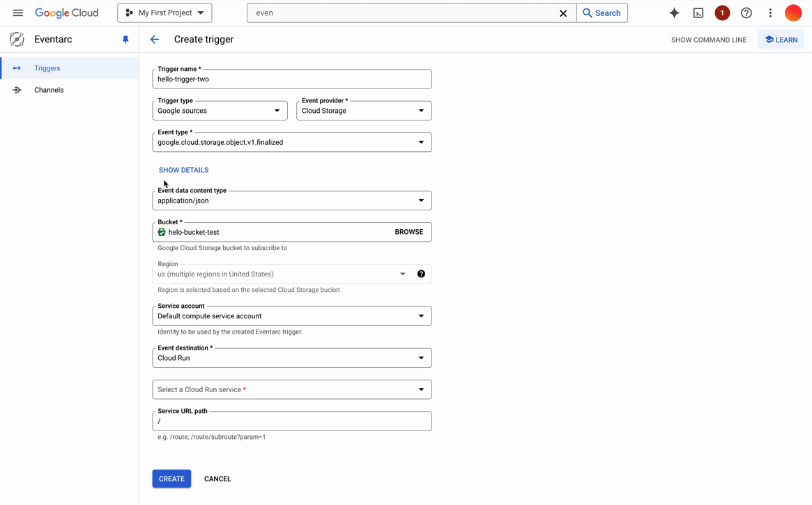Open the Event type dropdown
This screenshot has width=812, height=505.
coord(291,142)
